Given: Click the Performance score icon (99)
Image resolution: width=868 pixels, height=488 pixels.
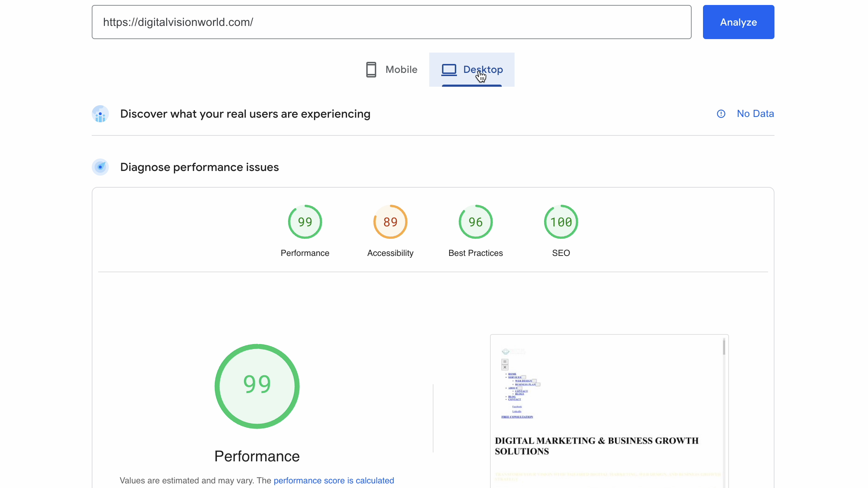Looking at the screenshot, I should tap(305, 222).
